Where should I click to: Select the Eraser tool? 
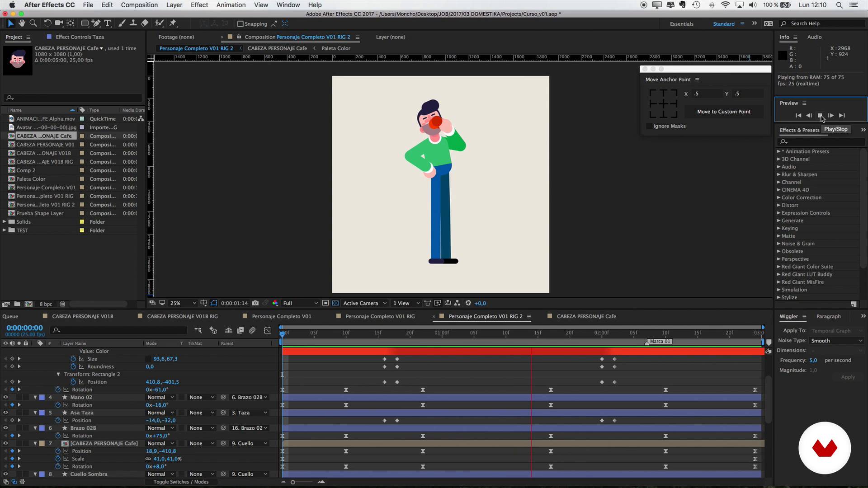pyautogui.click(x=145, y=23)
